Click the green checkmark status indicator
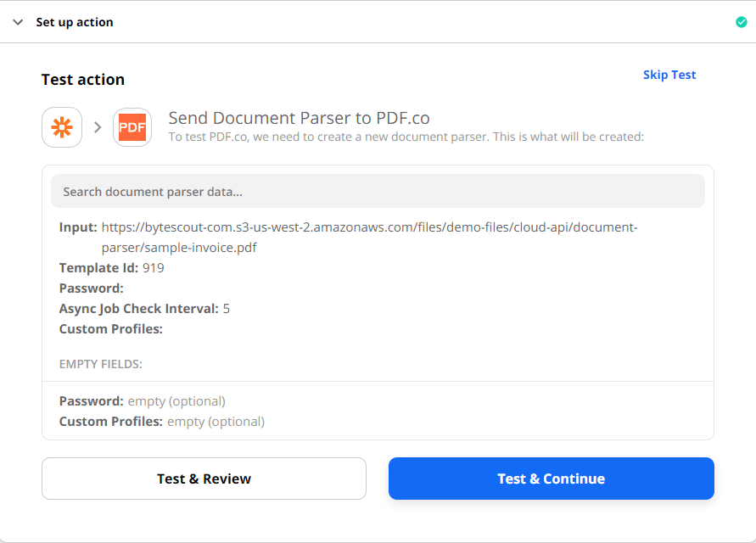This screenshot has height=543, width=756. tap(741, 22)
